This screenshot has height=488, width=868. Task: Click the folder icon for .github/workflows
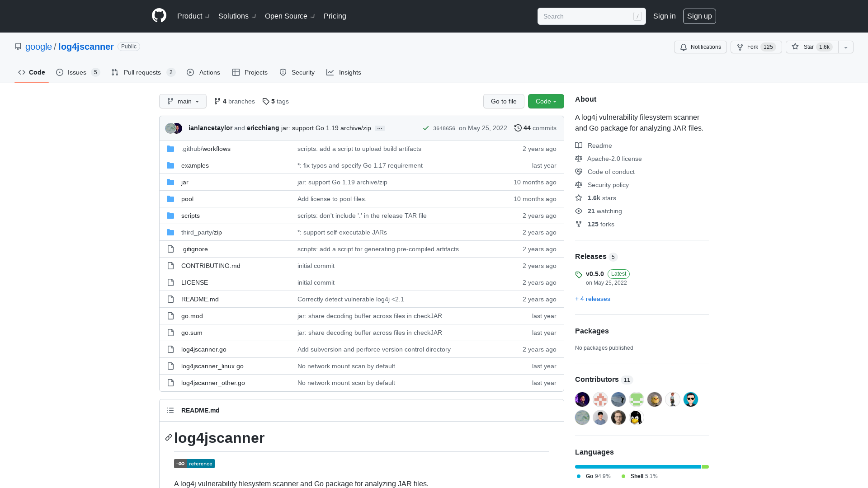170,149
